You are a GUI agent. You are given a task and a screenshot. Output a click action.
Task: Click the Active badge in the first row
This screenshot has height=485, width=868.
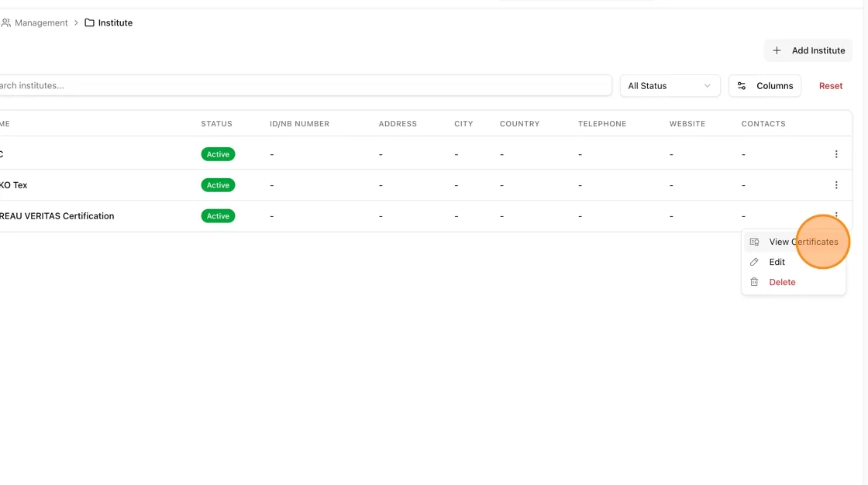coord(218,154)
